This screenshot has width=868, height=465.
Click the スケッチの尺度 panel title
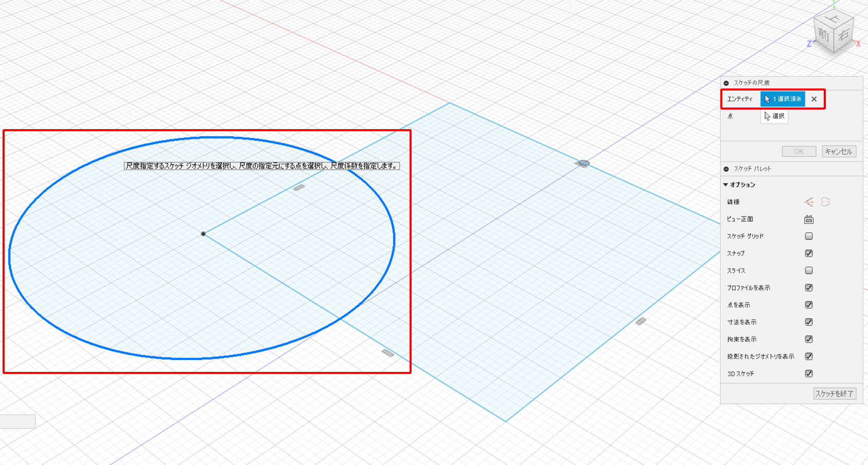(752, 83)
